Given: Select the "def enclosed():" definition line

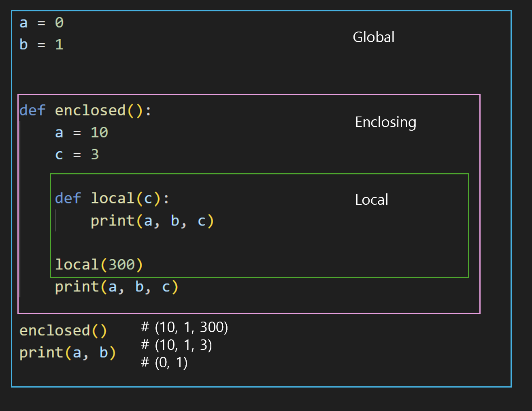Looking at the screenshot, I should [x=85, y=110].
